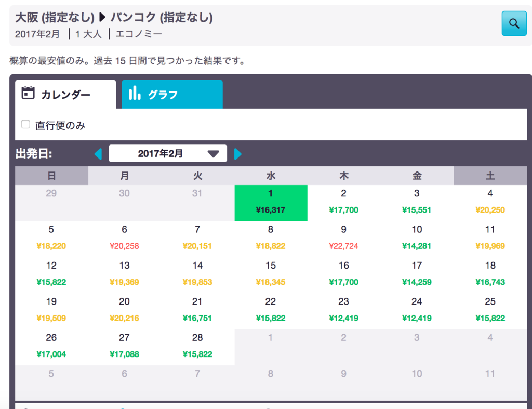Image resolution: width=532 pixels, height=409 pixels.
Task: Click February 25 at ¥15,822
Action: click(x=490, y=311)
